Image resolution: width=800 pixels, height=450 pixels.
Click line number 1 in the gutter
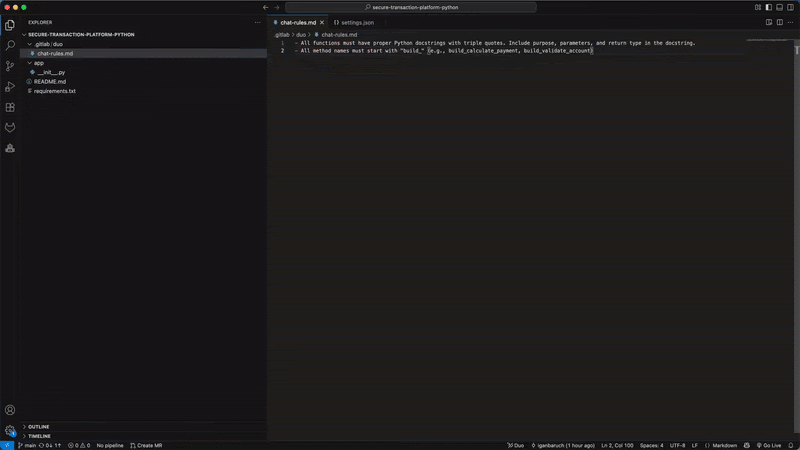pos(282,43)
